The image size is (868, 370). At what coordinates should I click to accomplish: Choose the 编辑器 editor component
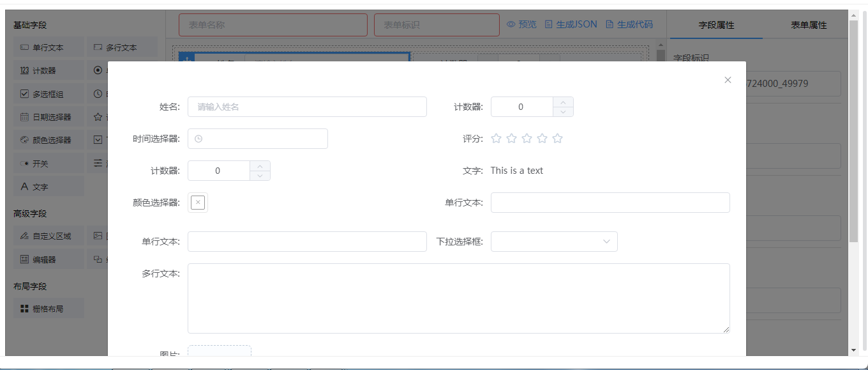(x=49, y=259)
